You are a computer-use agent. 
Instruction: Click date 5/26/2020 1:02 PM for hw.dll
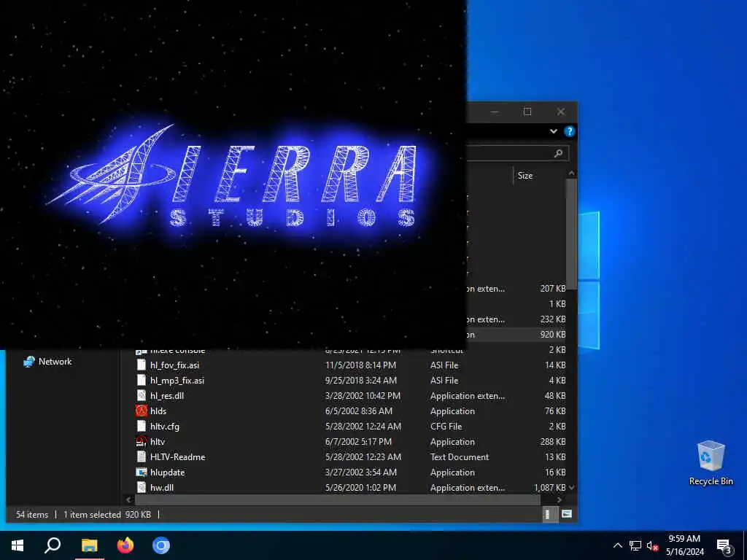[360, 487]
